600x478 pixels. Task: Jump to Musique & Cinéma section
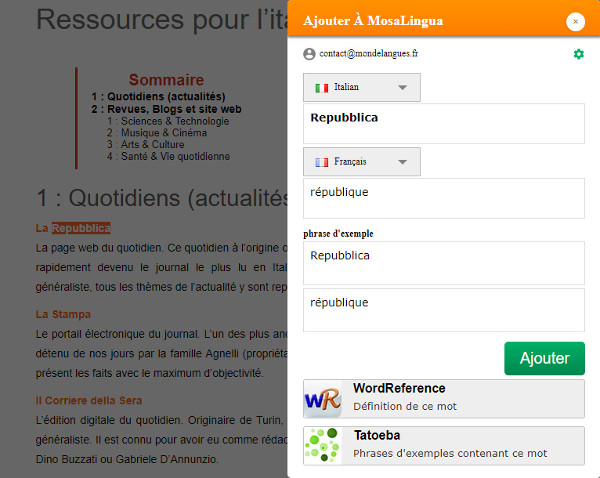click(x=157, y=133)
